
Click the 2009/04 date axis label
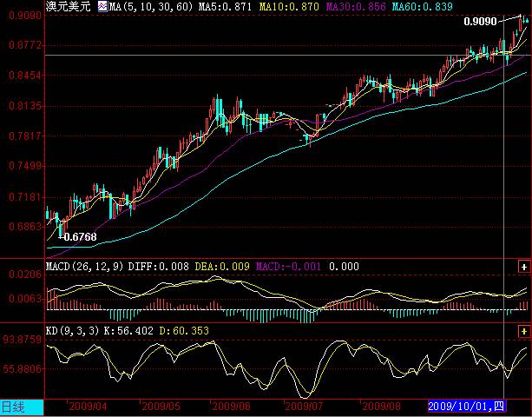(x=88, y=407)
